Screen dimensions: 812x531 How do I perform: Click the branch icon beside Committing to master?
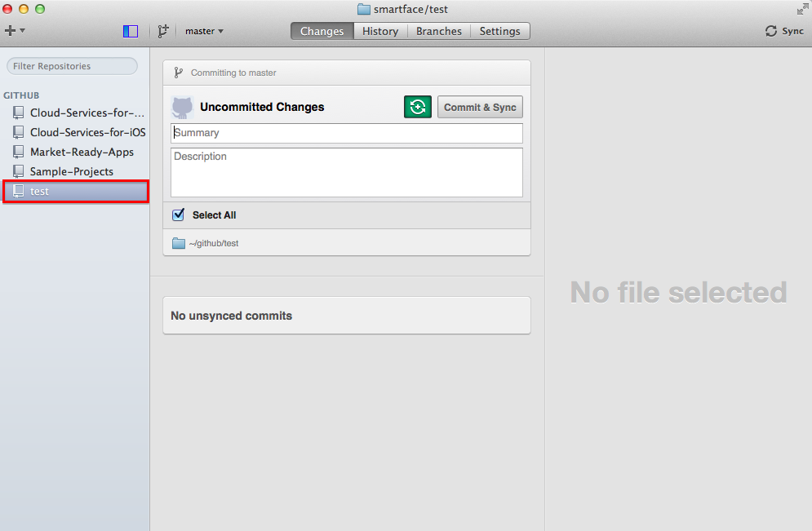[x=178, y=73]
